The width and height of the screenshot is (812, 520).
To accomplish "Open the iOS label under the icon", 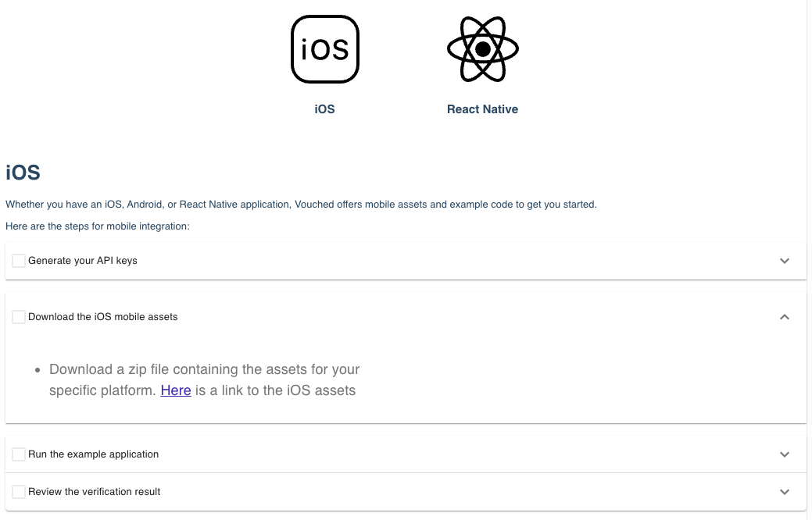I will point(324,109).
